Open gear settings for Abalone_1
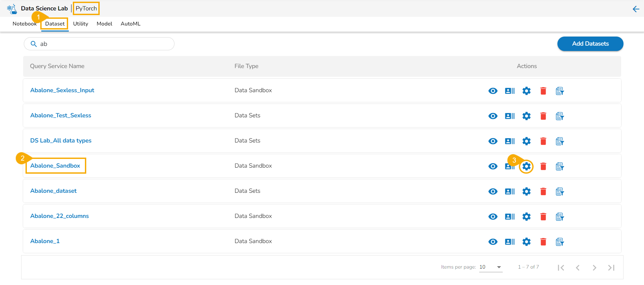Viewport: 644px width, 285px height. click(526, 242)
